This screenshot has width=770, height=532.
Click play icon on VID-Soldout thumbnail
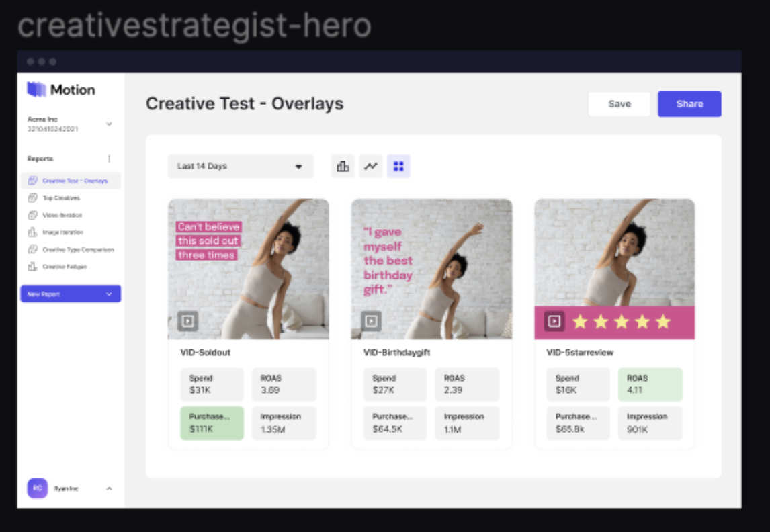[187, 321]
